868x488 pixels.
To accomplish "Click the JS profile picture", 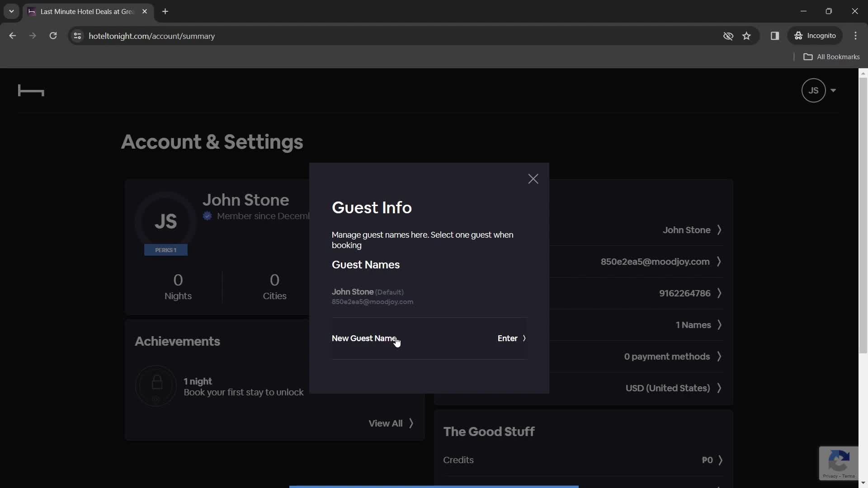I will tap(165, 221).
